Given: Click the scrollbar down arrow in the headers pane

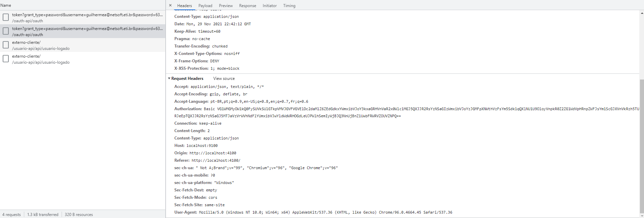Looking at the screenshot, I should point(642,216).
